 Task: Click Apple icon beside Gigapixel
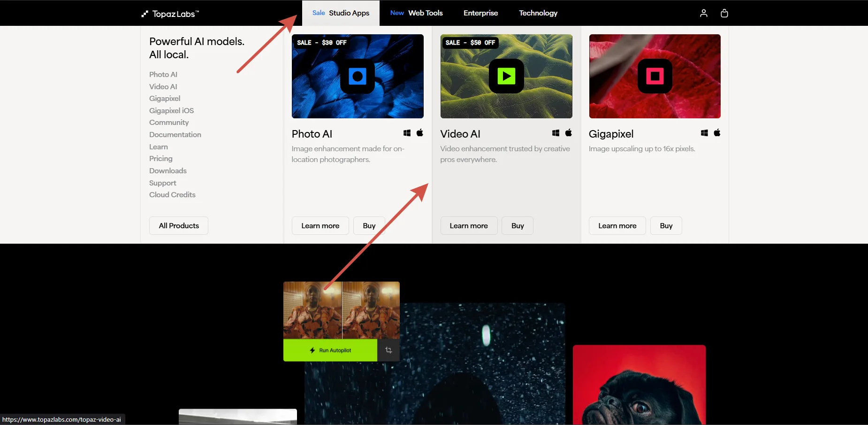point(717,133)
